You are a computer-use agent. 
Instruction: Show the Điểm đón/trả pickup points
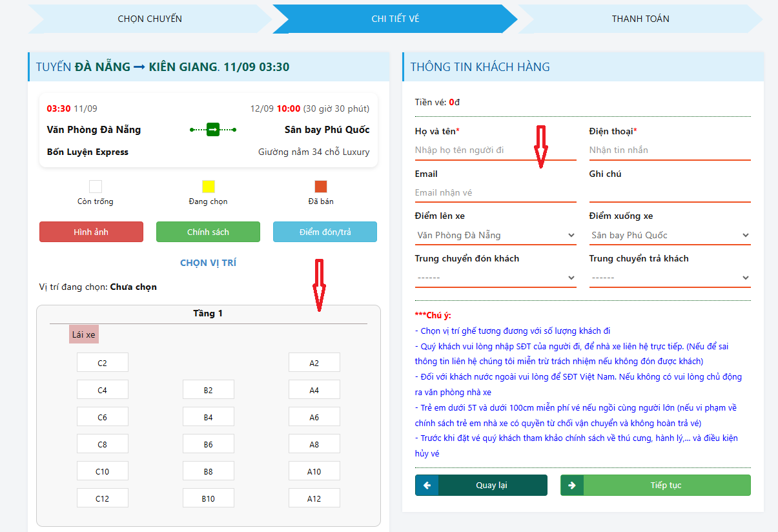point(325,232)
